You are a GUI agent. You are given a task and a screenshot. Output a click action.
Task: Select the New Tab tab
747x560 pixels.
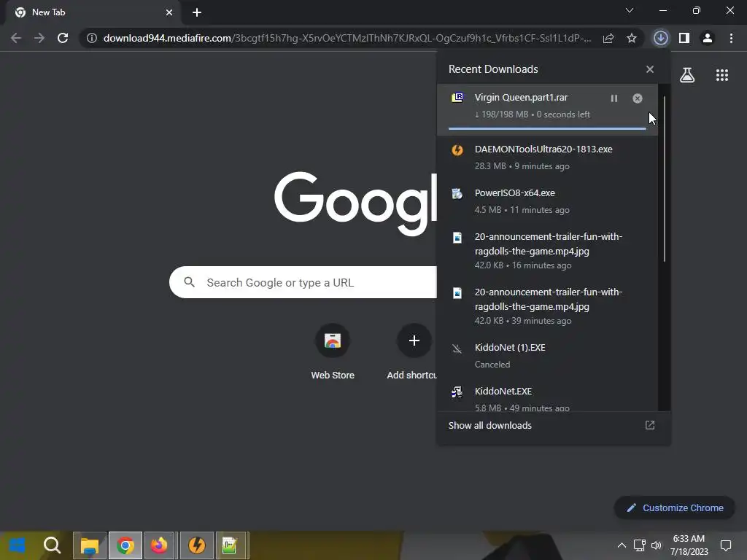pyautogui.click(x=93, y=12)
